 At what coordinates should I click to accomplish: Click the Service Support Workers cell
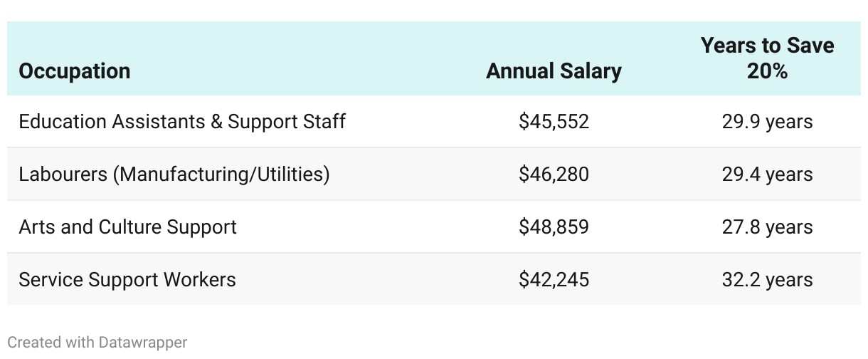127,279
